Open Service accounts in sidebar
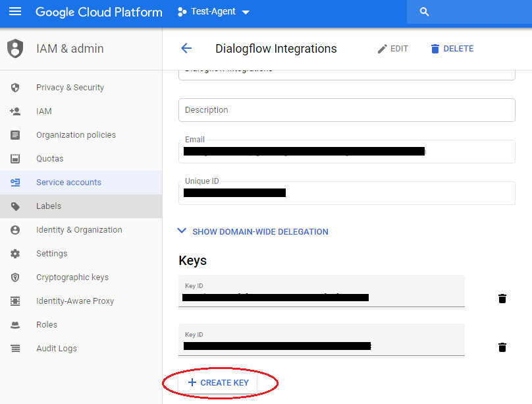Screen dimensions: 532x404 tap(68, 183)
